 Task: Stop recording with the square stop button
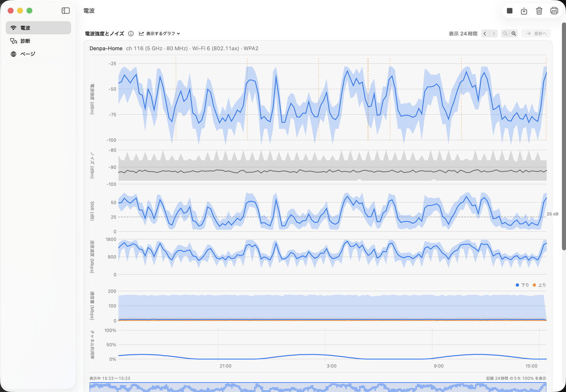point(510,11)
